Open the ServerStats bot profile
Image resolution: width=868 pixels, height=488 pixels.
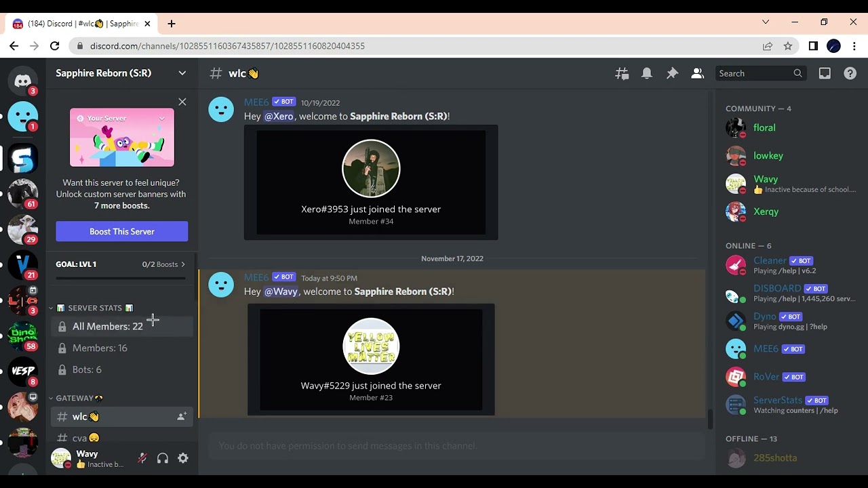click(789, 405)
